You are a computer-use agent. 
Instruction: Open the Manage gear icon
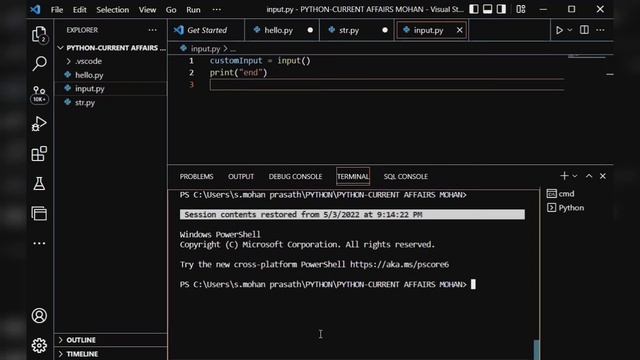click(x=39, y=345)
